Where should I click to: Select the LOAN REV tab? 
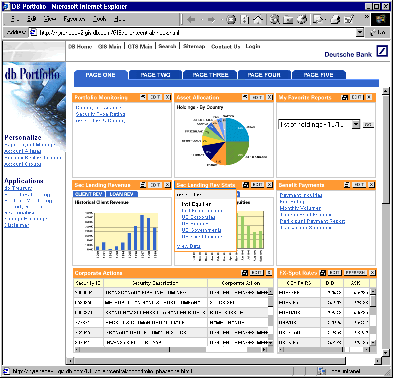click(x=122, y=194)
